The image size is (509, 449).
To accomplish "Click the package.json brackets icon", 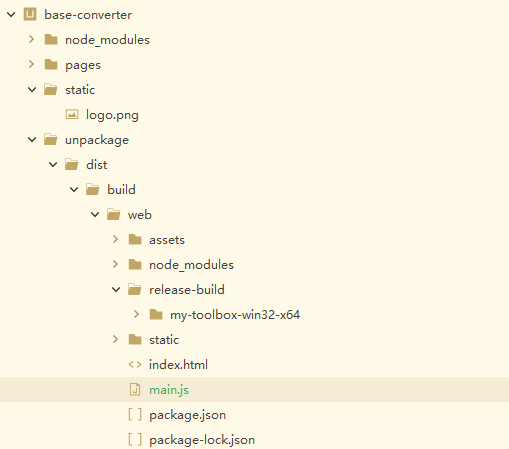I will pyautogui.click(x=135, y=415).
